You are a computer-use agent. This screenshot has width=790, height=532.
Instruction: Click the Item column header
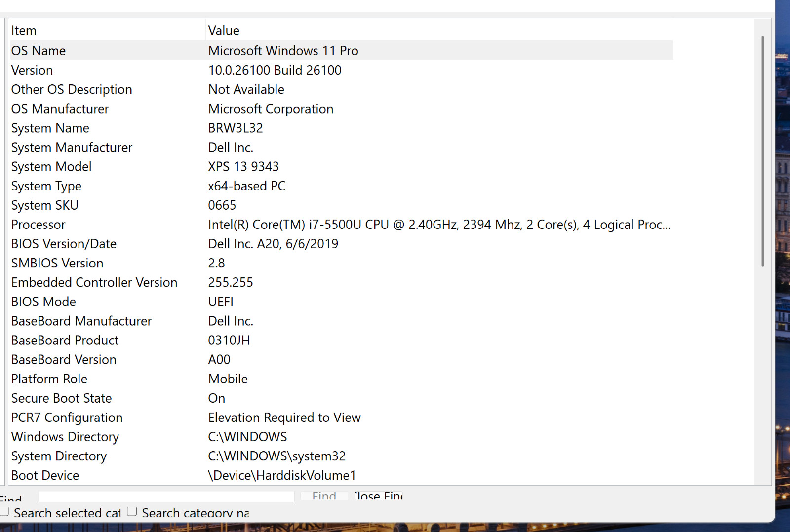pos(107,31)
